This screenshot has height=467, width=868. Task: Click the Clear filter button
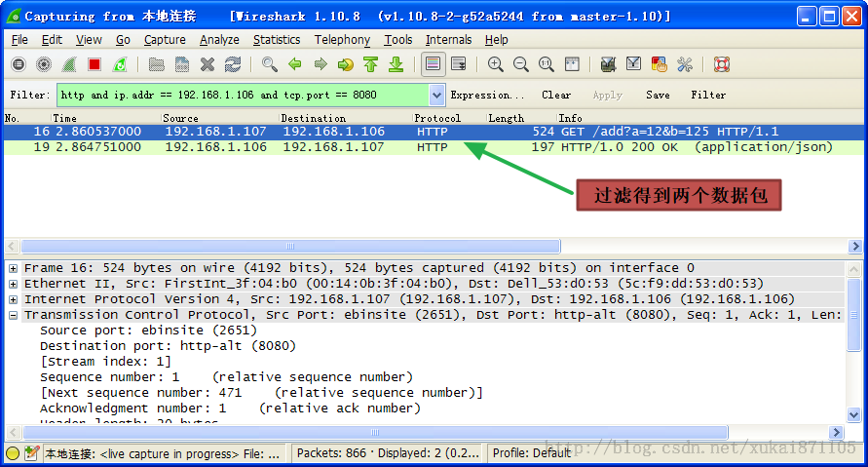click(x=556, y=96)
